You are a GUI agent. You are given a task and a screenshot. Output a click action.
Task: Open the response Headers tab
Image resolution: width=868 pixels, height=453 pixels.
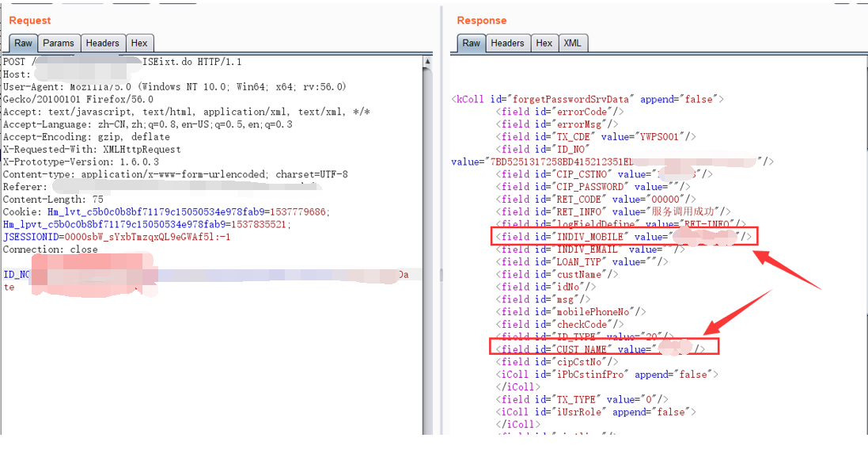click(x=507, y=44)
